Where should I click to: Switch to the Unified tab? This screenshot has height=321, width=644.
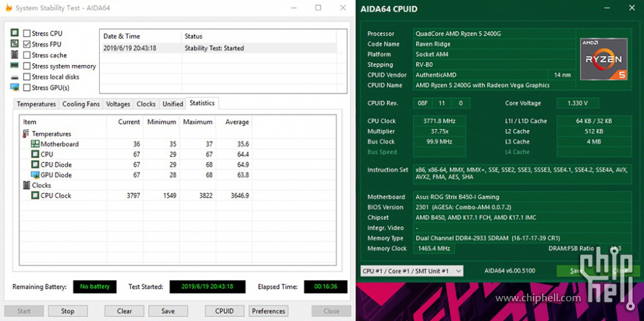click(172, 104)
